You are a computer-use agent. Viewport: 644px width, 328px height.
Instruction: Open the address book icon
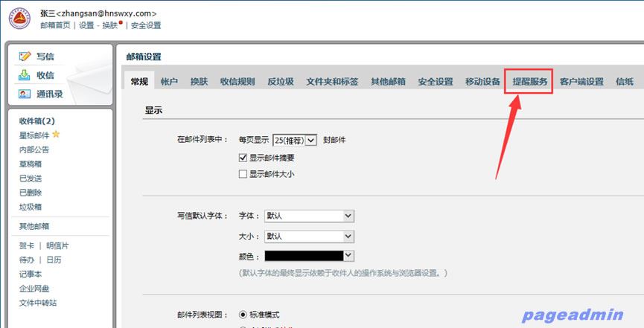[x=25, y=94]
